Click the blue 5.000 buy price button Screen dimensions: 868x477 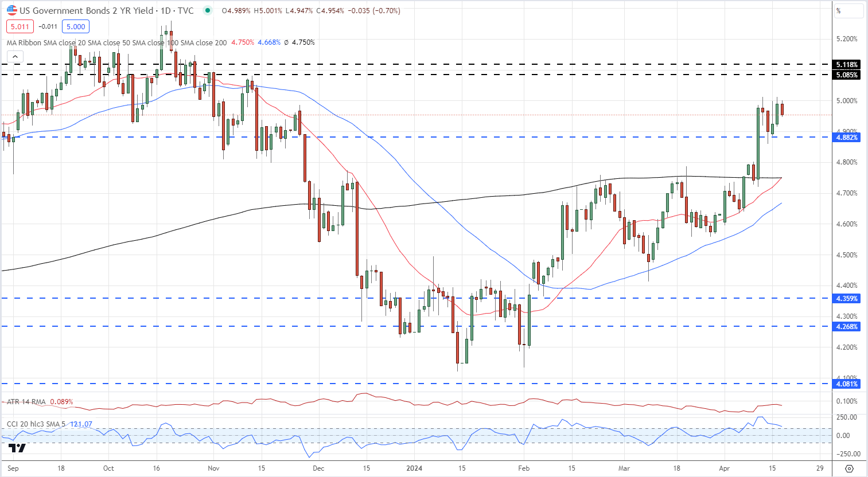click(x=75, y=26)
